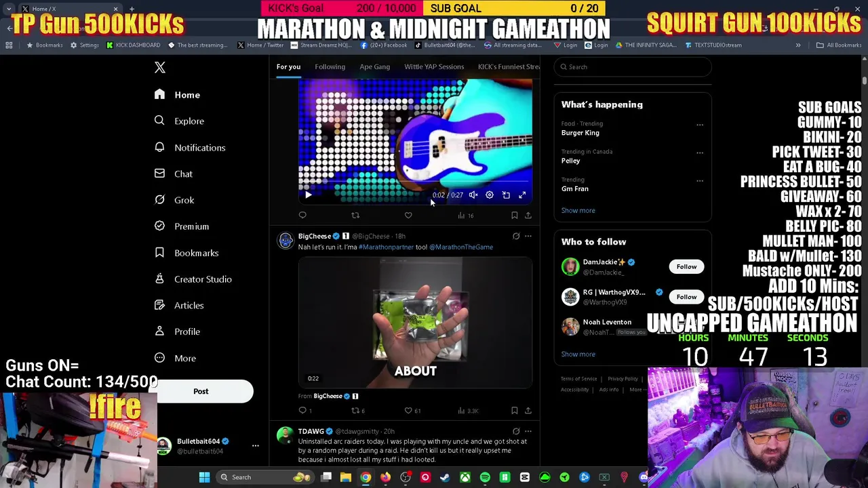Open Grok action on TDAWG post
Viewport: 868px width, 488px height.
click(x=516, y=431)
